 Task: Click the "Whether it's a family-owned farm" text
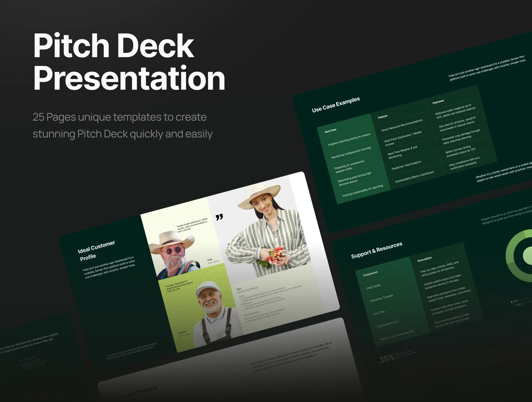pyautogui.click(x=504, y=172)
